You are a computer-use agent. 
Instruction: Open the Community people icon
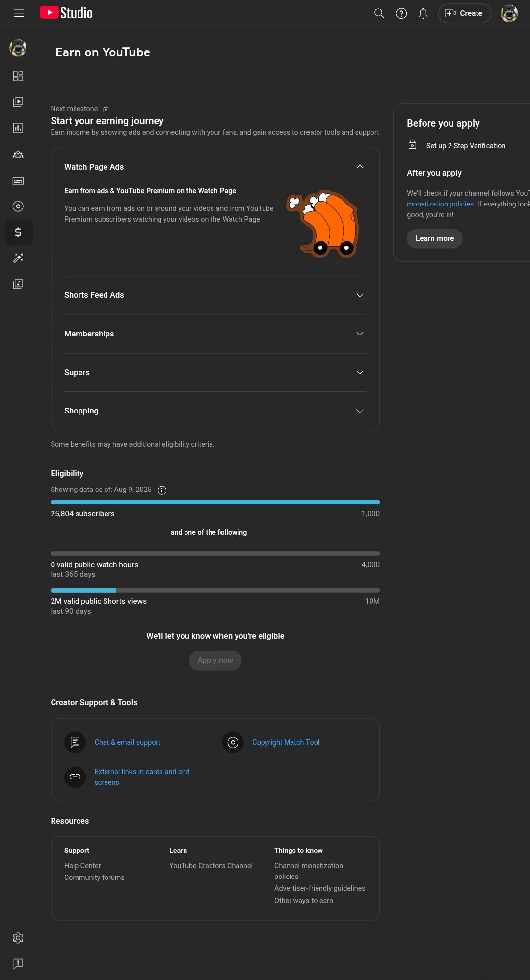pos(18,155)
